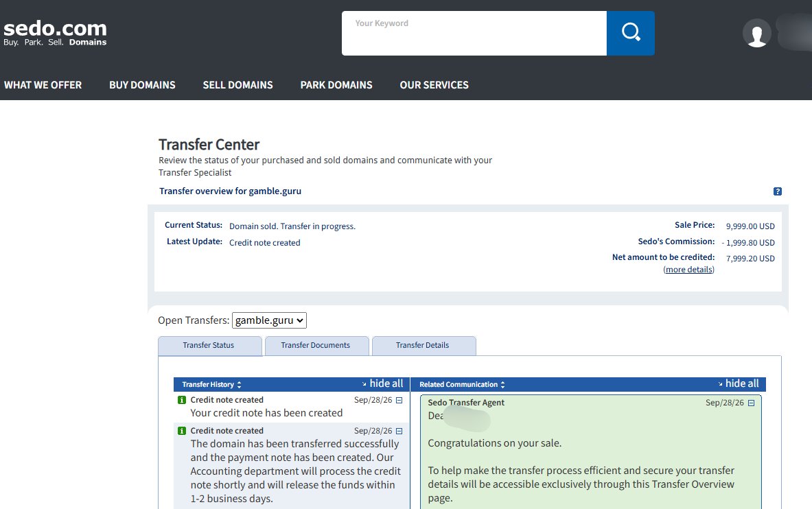The image size is (812, 509).
Task: Collapse the domain transferred successfully entry
Action: (399, 431)
